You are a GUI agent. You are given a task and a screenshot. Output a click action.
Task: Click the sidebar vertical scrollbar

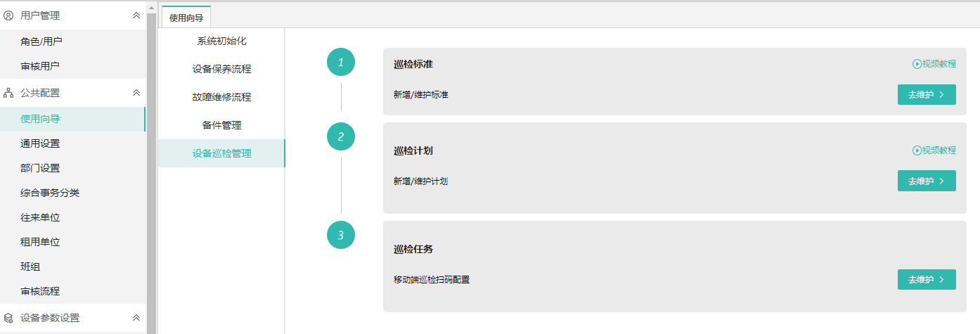tap(151, 169)
